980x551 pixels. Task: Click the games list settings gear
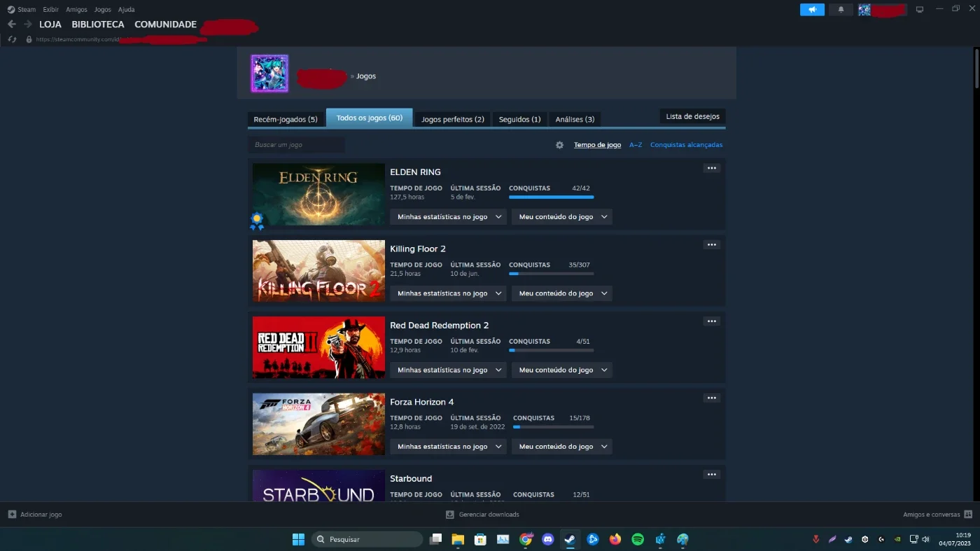pos(559,145)
